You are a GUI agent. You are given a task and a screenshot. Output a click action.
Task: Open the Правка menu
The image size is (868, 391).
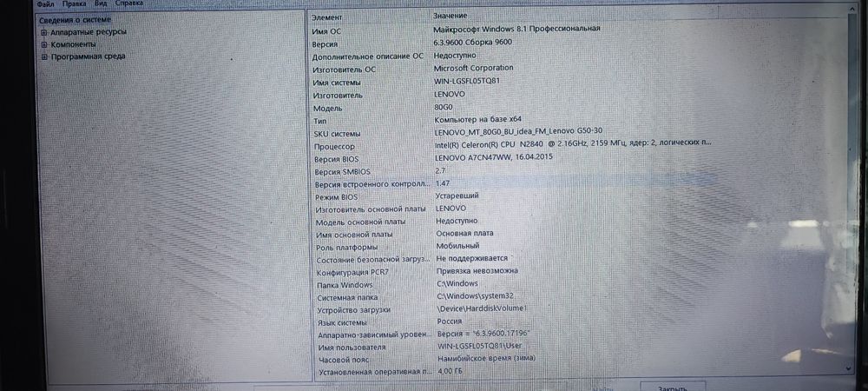pyautogui.click(x=74, y=3)
